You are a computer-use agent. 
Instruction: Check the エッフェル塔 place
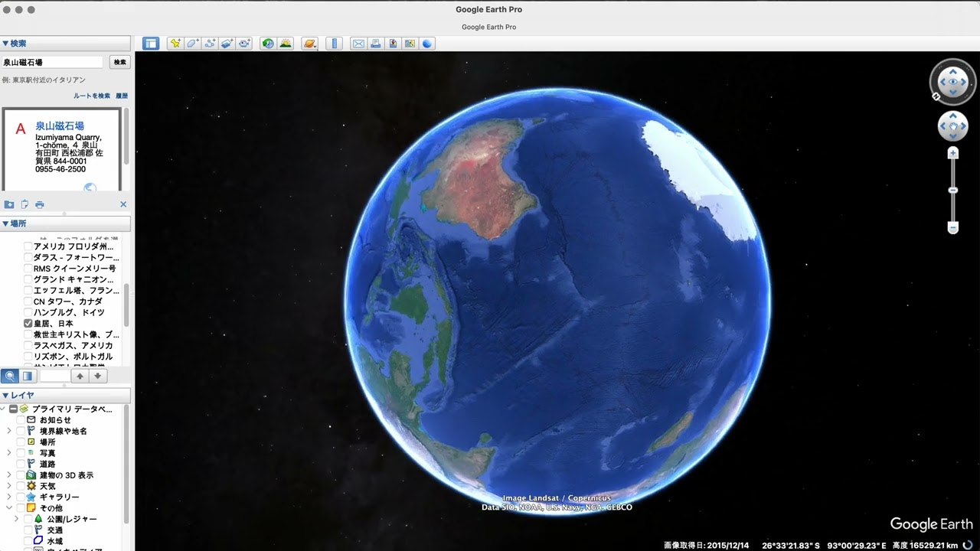pyautogui.click(x=28, y=291)
